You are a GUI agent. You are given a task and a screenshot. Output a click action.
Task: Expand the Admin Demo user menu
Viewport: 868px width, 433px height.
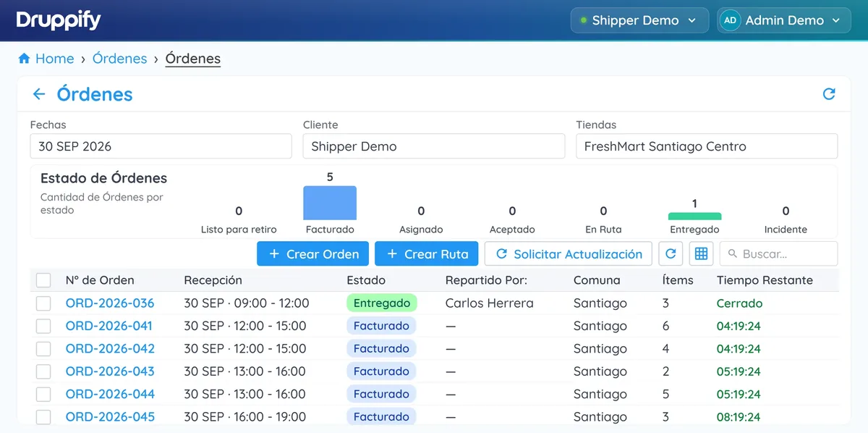pos(783,20)
